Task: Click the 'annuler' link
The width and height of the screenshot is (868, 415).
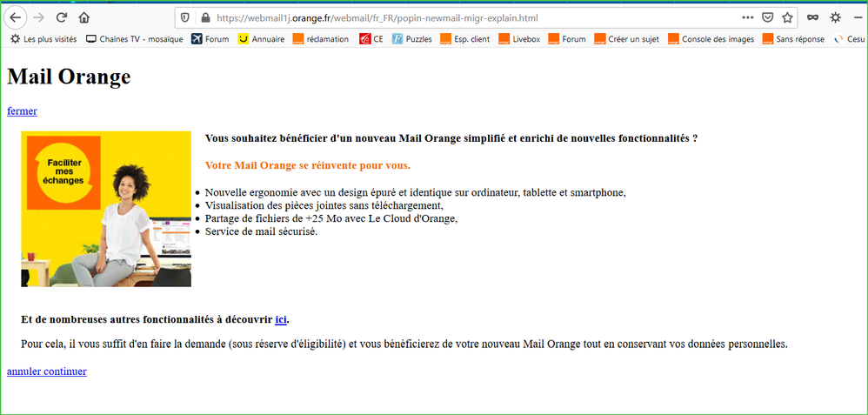Action: pyautogui.click(x=23, y=371)
